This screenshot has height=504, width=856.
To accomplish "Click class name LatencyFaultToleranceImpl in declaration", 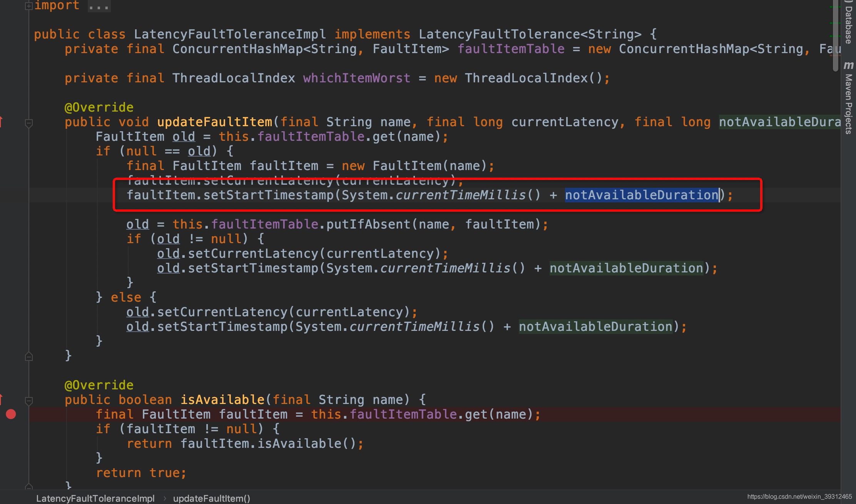I will point(230,34).
